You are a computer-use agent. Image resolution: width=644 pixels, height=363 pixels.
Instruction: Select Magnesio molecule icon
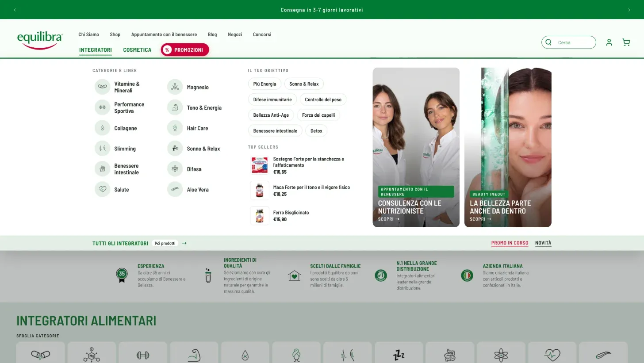coord(175,87)
